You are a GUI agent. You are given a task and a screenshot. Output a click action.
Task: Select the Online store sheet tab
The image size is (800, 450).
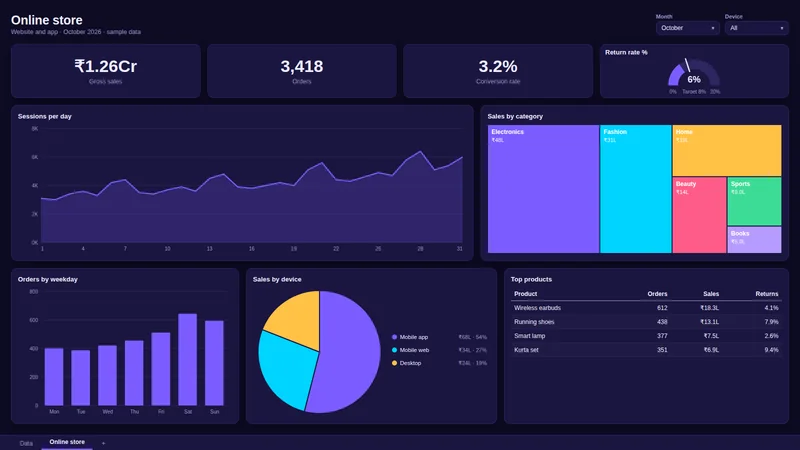tap(67, 442)
